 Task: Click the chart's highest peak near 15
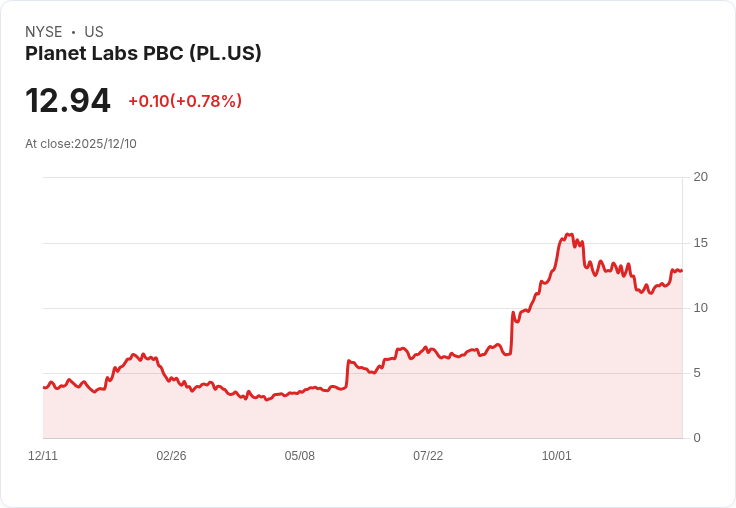pos(569,234)
